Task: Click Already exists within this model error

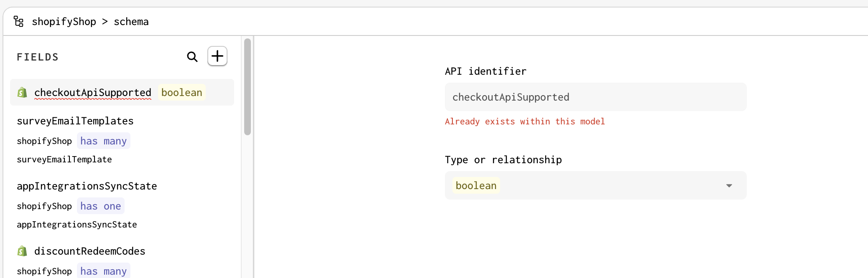Action: pos(525,121)
